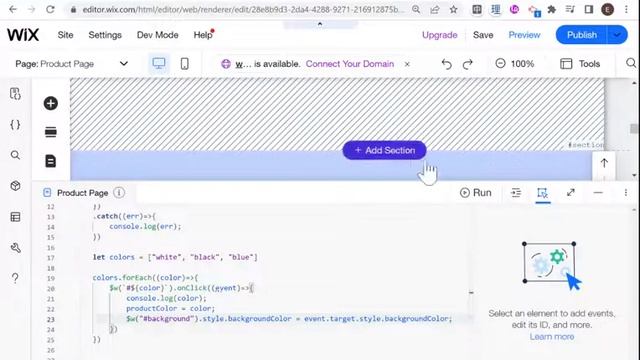Undo the last action
Image resolution: width=640 pixels, height=360 pixels.
coord(447,64)
